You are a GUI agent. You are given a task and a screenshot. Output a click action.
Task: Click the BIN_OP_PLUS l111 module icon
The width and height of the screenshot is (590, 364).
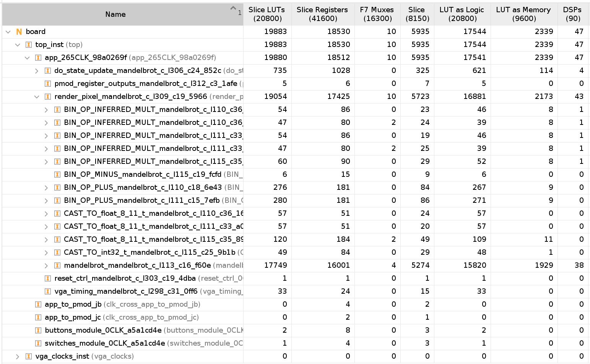57,201
